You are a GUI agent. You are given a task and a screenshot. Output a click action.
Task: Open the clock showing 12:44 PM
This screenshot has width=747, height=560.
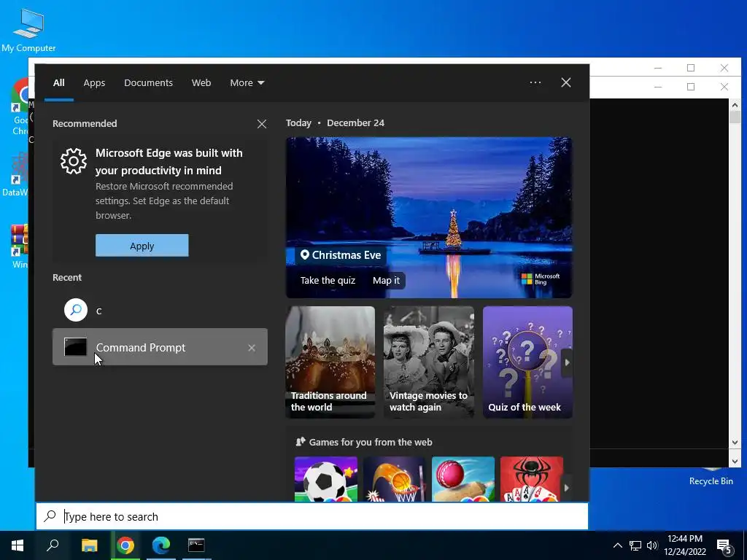685,545
